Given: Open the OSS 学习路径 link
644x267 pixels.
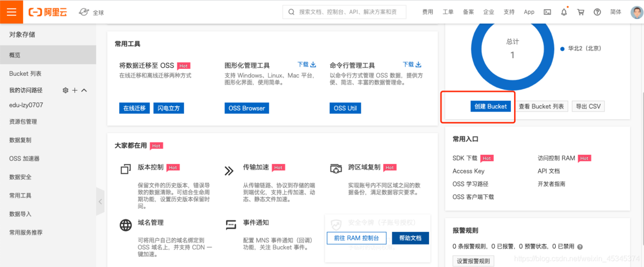Looking at the screenshot, I should point(470,184).
